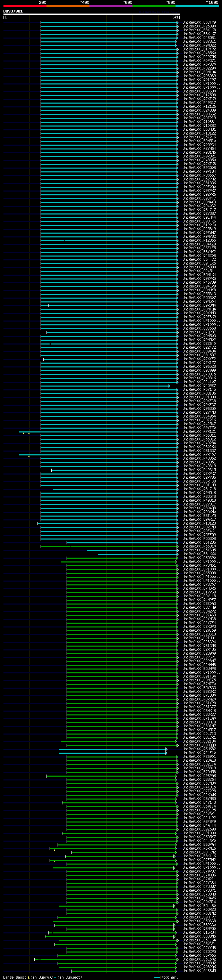Select hit label UniRef100_A4SSW5
Viewport: 222px width, 980px height.
(199, 971)
